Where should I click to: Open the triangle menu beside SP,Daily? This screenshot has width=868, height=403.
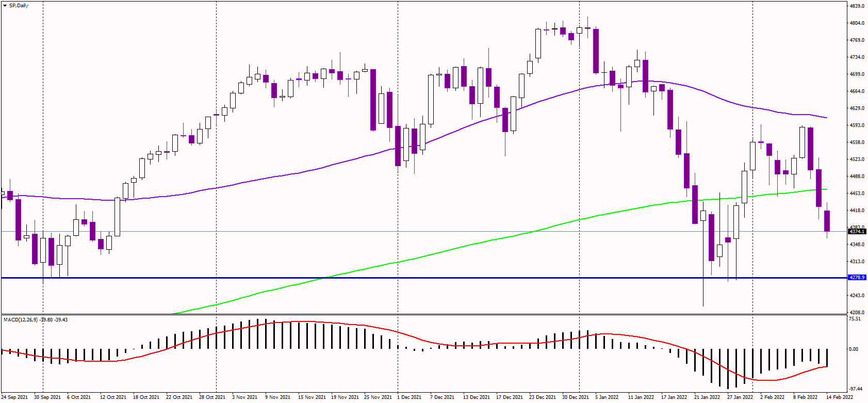[5, 6]
